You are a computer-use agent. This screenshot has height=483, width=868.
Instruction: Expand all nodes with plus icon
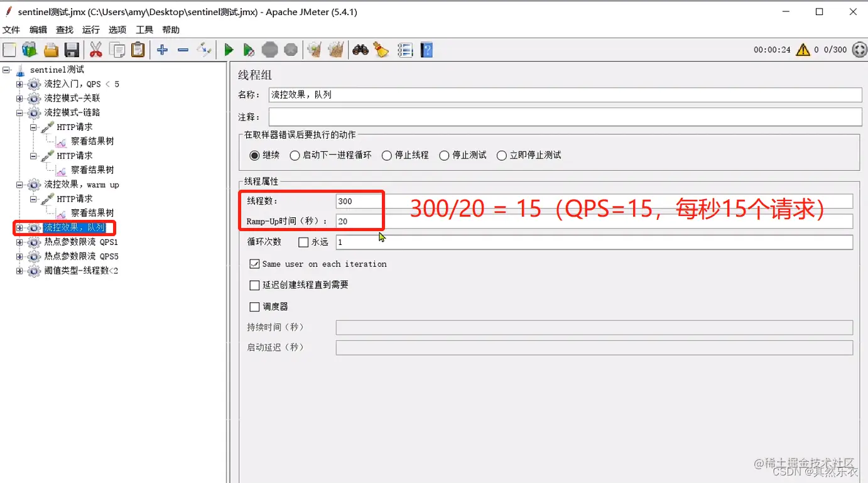coord(162,50)
